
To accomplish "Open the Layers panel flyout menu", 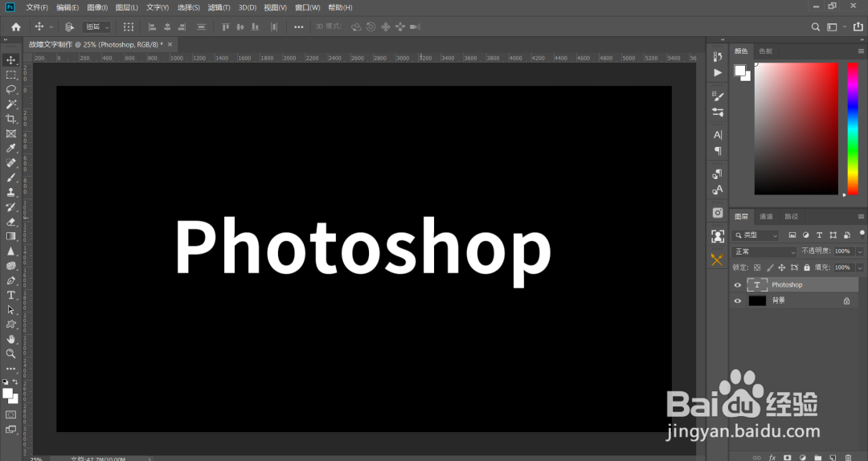I will (x=861, y=216).
